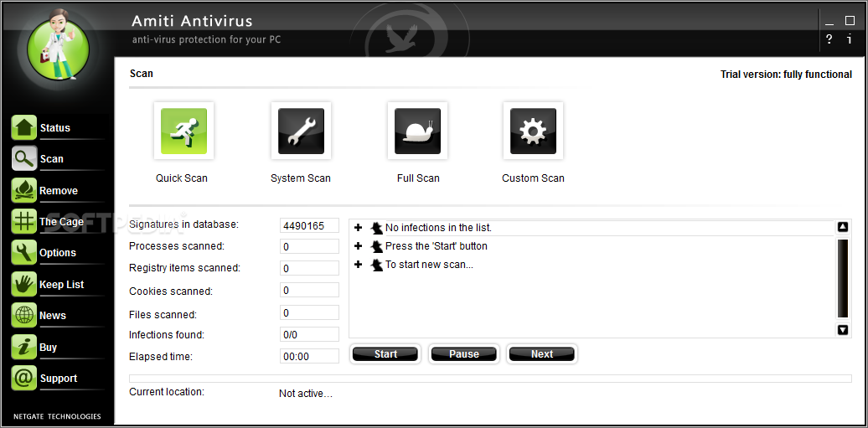Click the 'NETGATE TECHNOLOGIES' footer text

57,416
